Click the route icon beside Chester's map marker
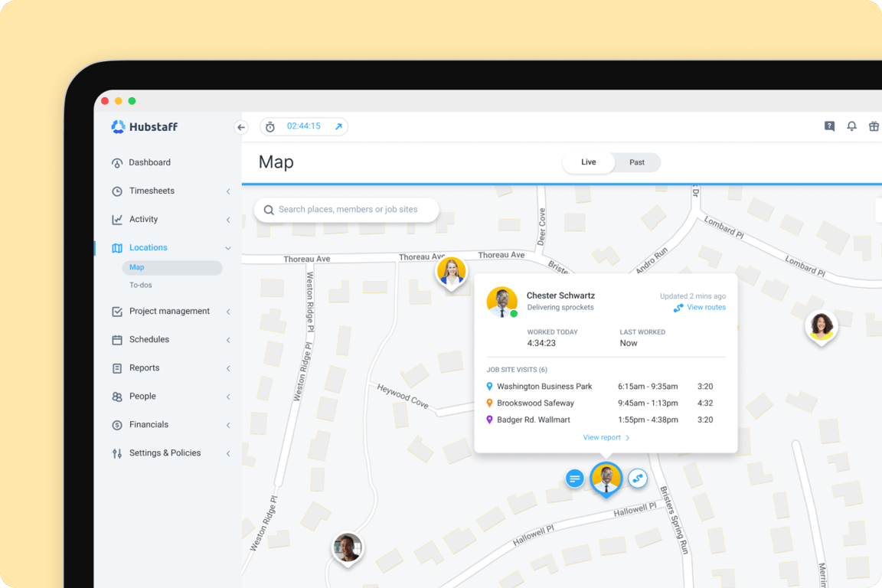 tap(638, 478)
